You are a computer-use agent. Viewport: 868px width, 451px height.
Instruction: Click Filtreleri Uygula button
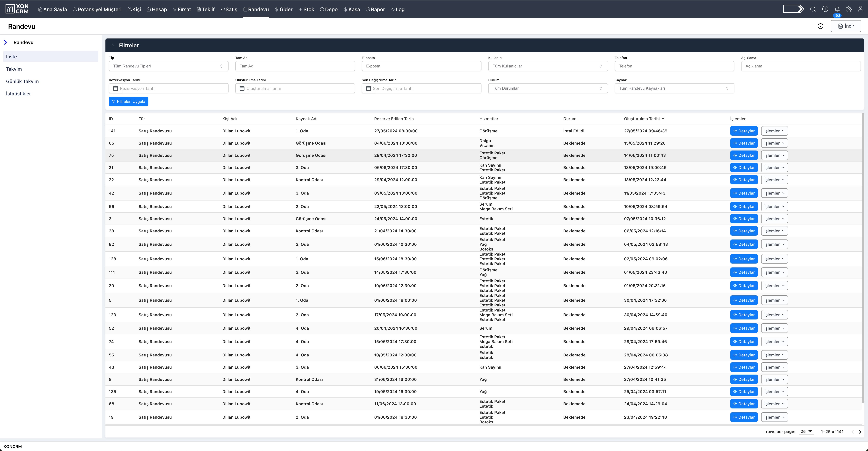tap(128, 101)
